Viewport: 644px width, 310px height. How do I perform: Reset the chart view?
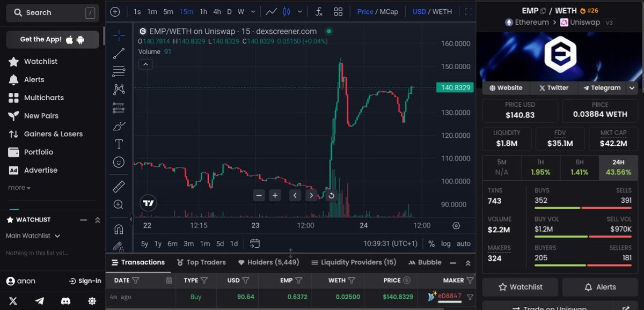(x=331, y=195)
